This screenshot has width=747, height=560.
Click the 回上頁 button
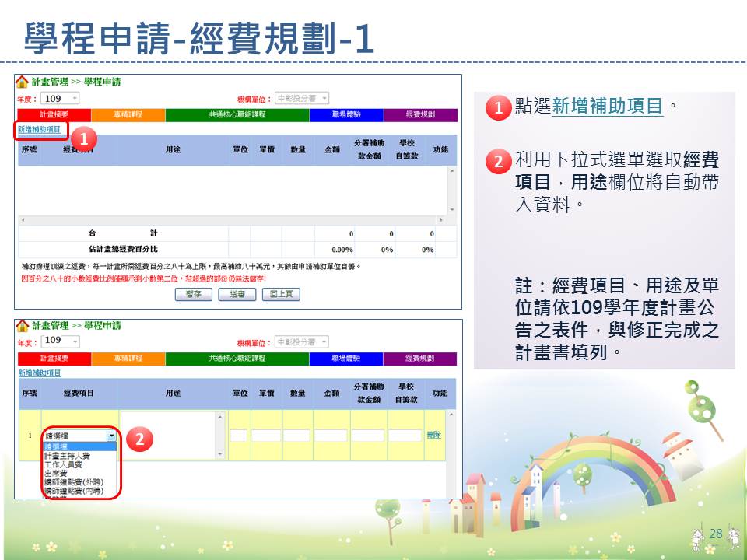click(280, 294)
